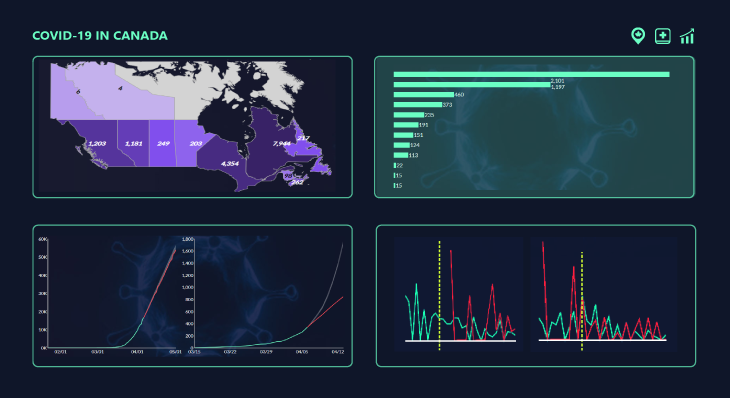Click yellow dashed marker in left line chart
Image resolution: width=730 pixels, height=398 pixels.
coord(439,295)
